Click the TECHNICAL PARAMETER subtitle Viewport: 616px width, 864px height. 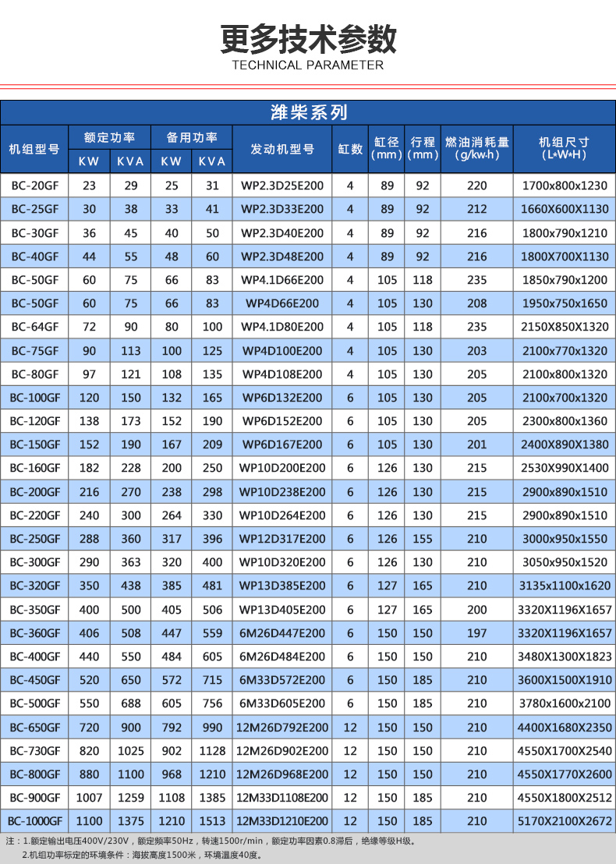(x=307, y=65)
